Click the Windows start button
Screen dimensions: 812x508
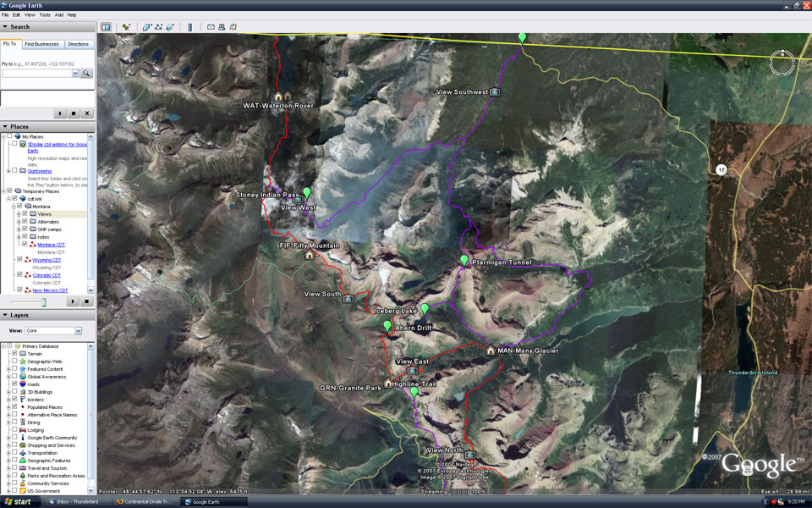click(x=19, y=502)
